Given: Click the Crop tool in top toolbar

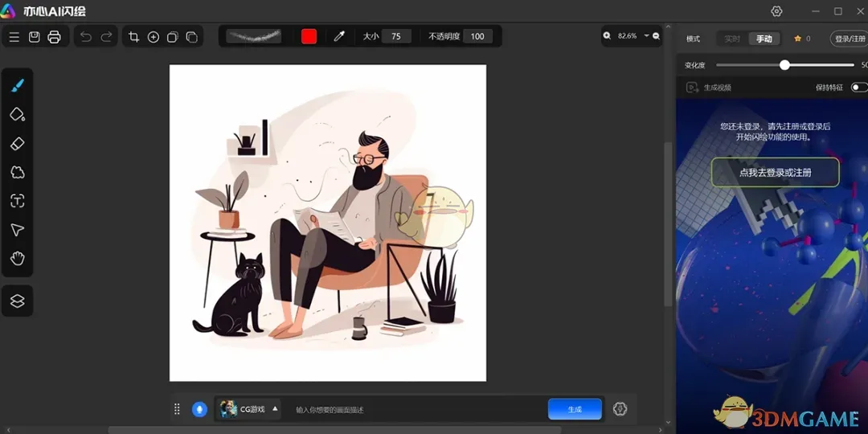Looking at the screenshot, I should point(134,37).
